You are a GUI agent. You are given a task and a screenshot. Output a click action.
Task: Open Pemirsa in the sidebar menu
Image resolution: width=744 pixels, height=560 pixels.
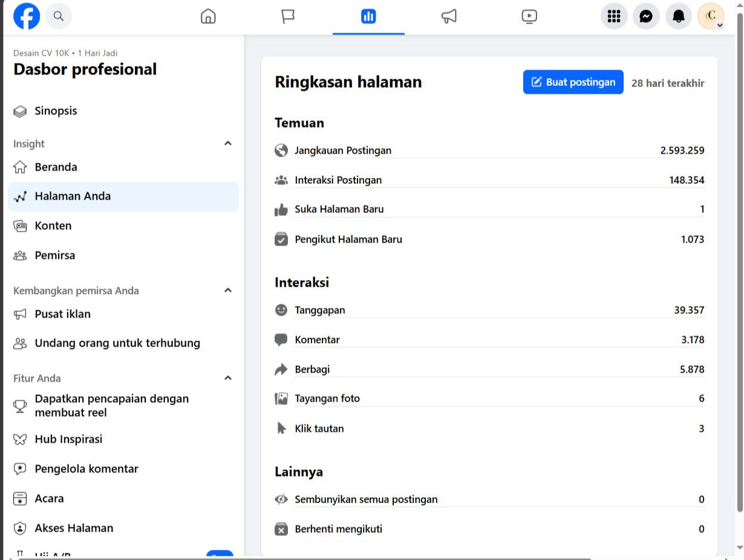point(55,255)
